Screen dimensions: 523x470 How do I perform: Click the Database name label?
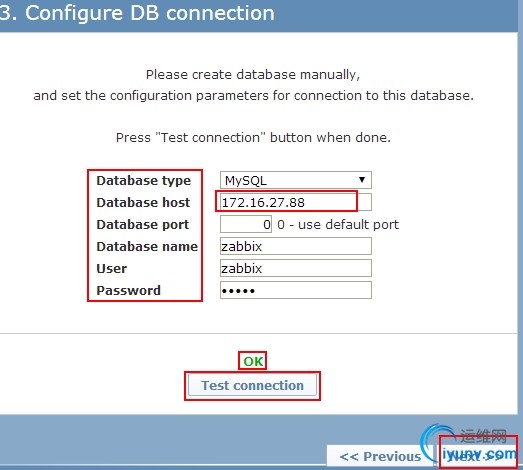147,247
